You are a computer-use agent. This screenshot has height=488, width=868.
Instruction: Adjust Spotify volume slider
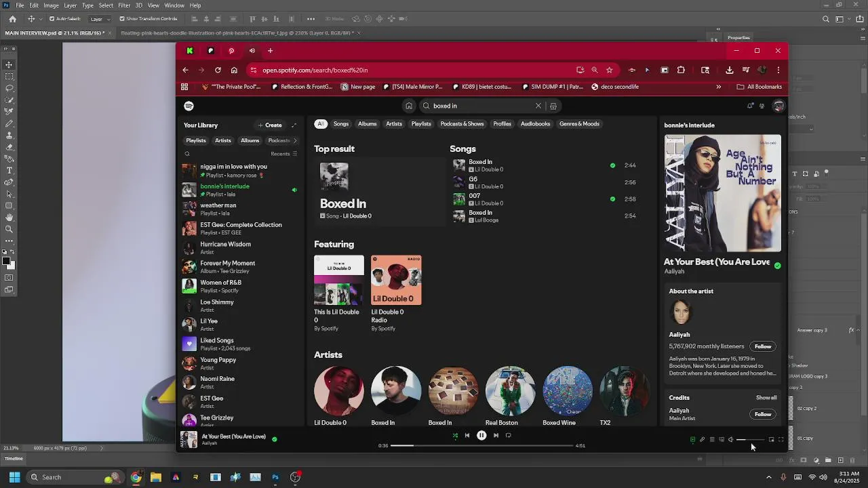pyautogui.click(x=751, y=439)
